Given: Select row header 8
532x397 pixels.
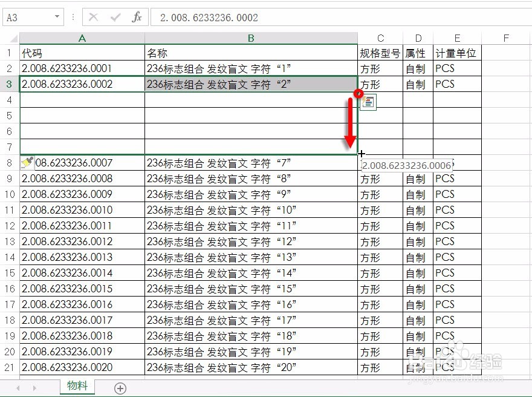Looking at the screenshot, I should pos(8,163).
